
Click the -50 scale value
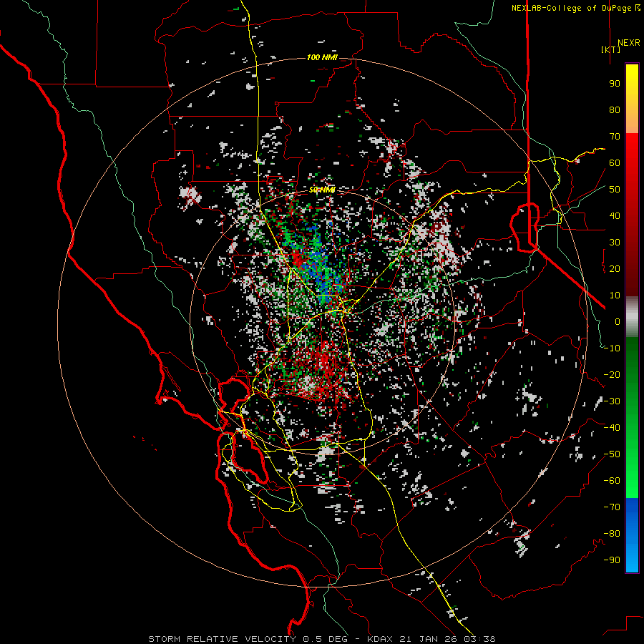(x=612, y=454)
